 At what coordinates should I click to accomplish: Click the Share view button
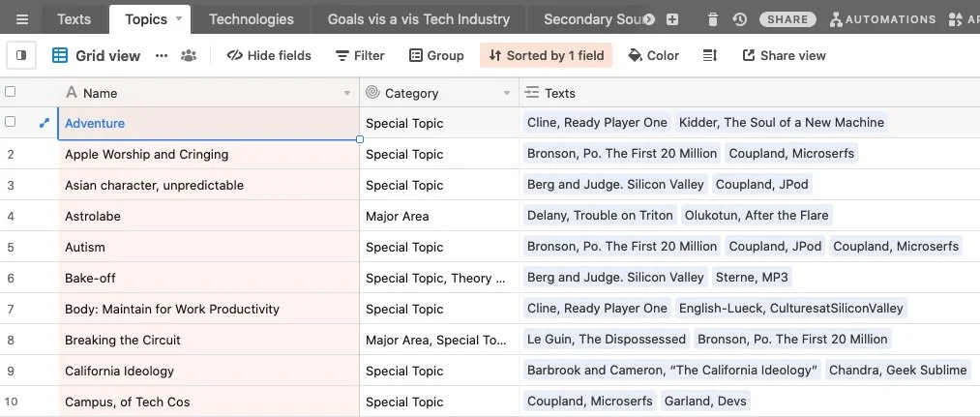[784, 56]
